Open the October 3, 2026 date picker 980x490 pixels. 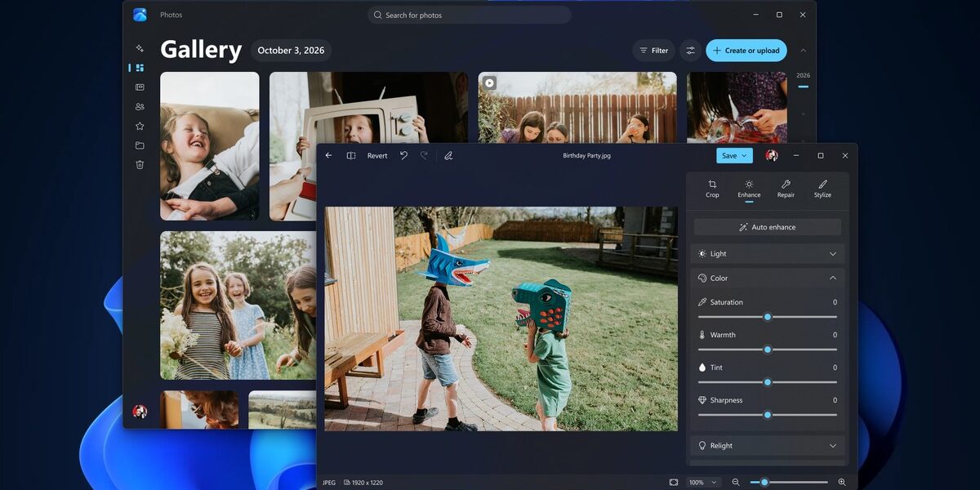(x=291, y=51)
